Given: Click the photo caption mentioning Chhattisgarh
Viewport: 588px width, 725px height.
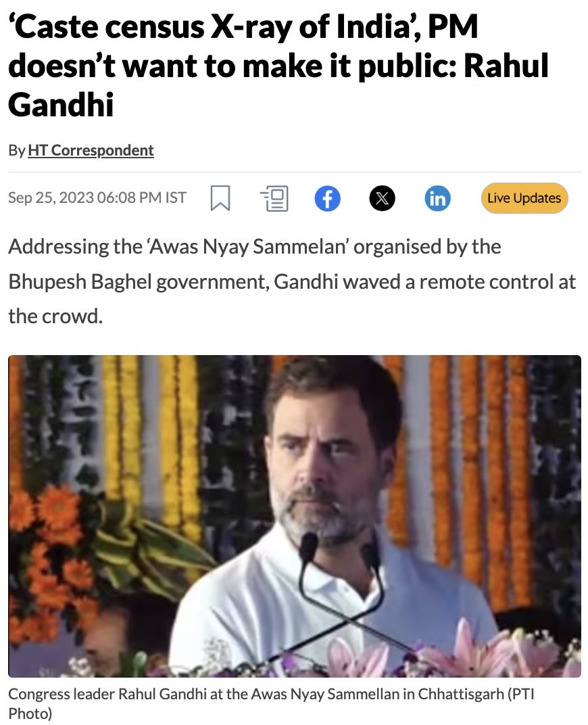Looking at the screenshot, I should coord(271,703).
